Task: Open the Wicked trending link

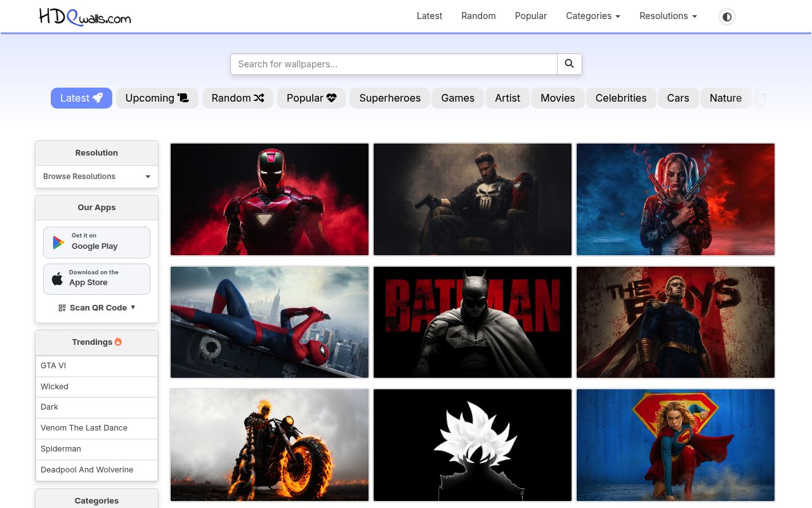Action: (96, 387)
